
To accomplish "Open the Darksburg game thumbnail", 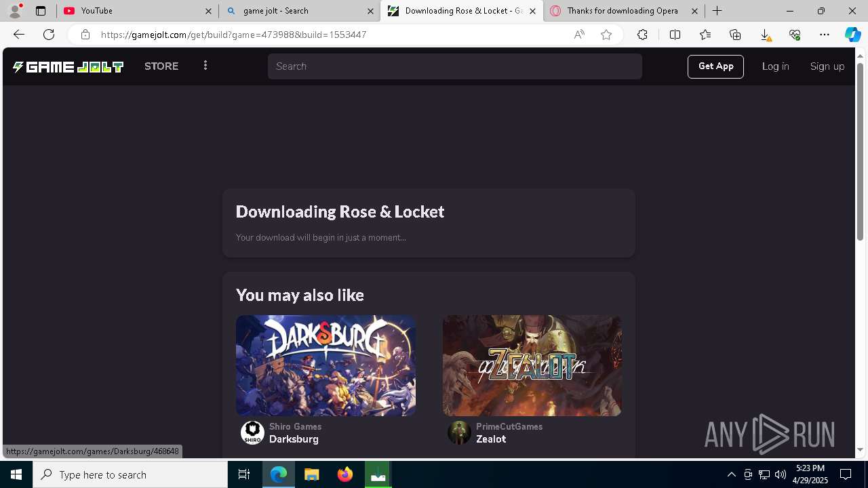I will 325,365.
